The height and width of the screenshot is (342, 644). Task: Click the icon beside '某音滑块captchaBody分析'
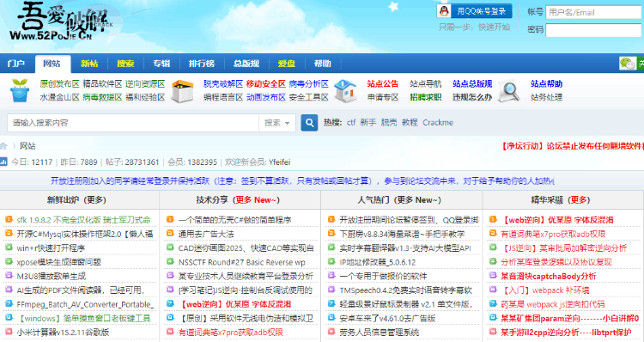[493, 276]
